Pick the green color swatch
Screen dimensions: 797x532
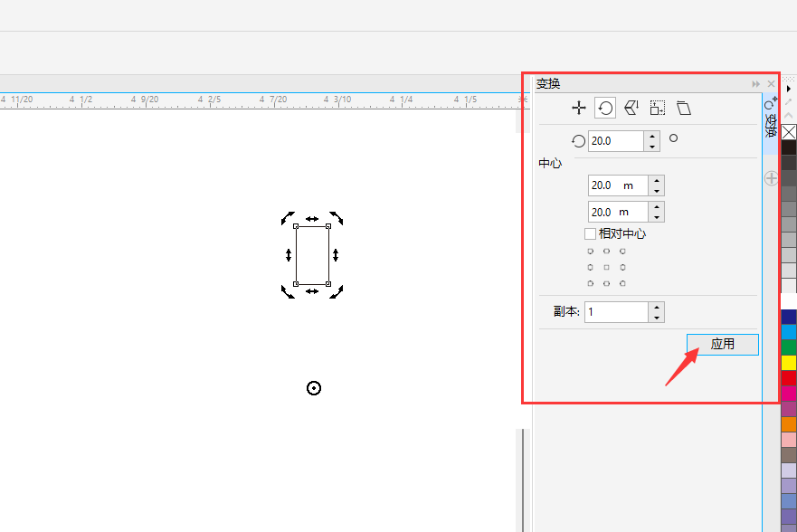(789, 347)
